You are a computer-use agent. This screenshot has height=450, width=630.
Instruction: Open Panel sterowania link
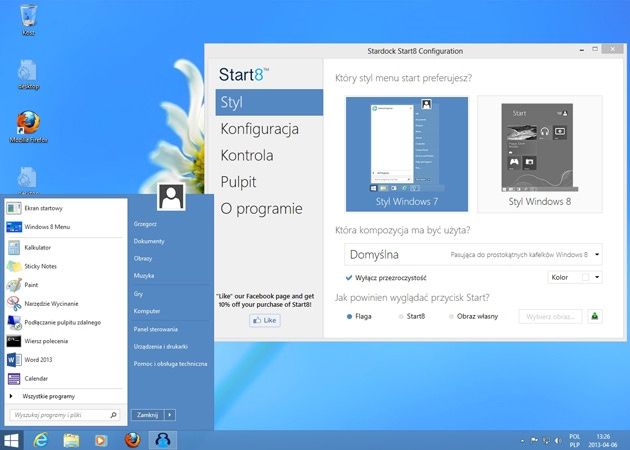coord(156,329)
